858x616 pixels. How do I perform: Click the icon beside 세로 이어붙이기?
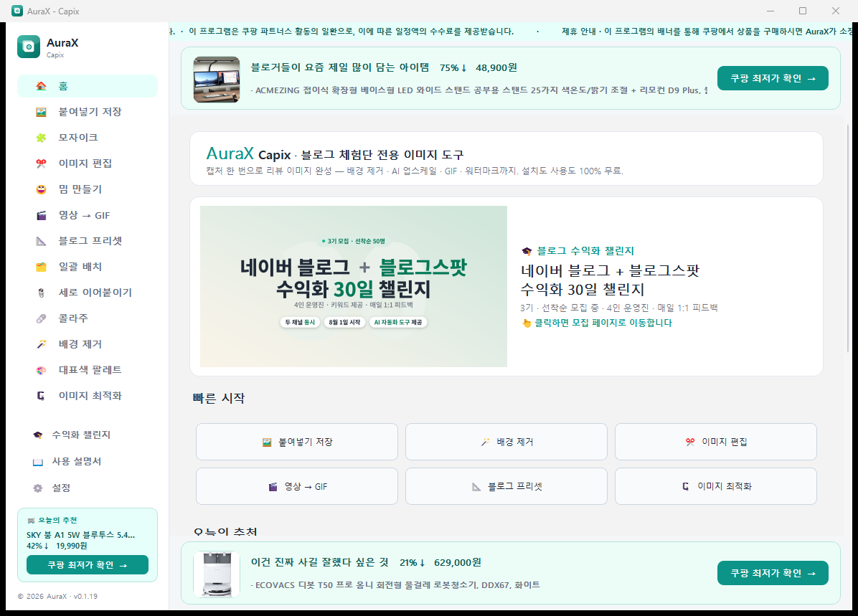41,293
